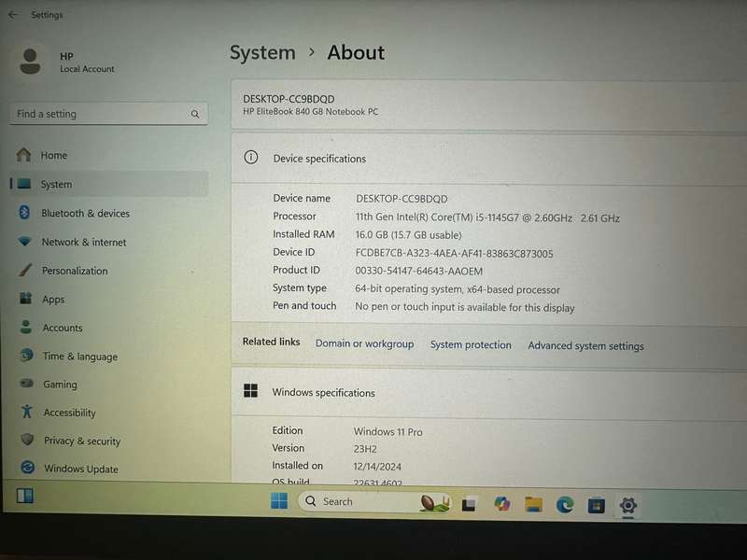Click the Settings gear icon on taskbar

pos(627,505)
